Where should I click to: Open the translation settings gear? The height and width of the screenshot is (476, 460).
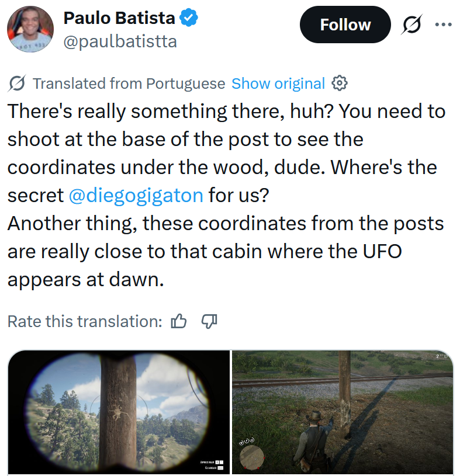point(338,83)
